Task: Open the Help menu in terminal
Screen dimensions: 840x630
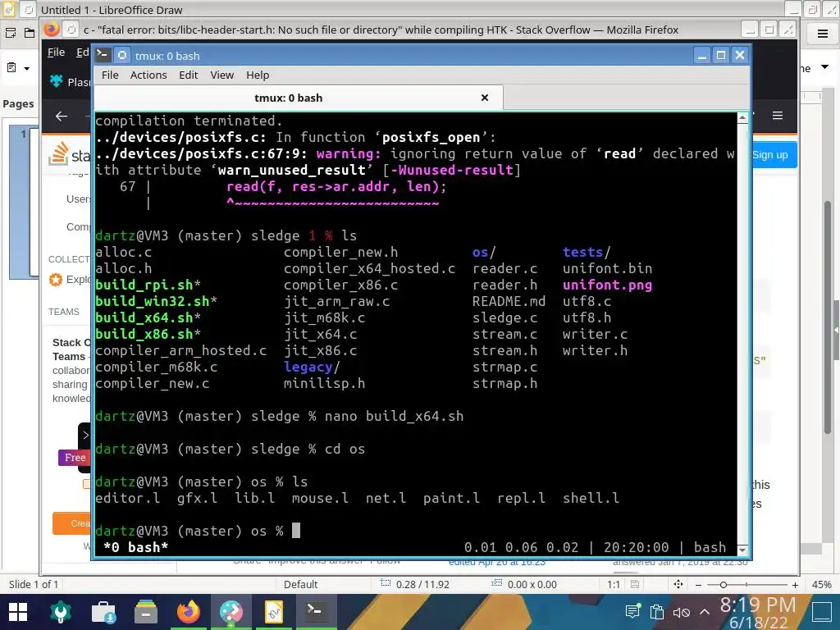Action: click(258, 75)
